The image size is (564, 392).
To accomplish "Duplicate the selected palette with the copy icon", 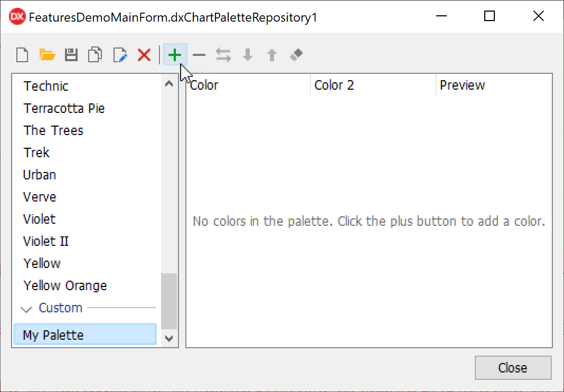I will [x=96, y=55].
